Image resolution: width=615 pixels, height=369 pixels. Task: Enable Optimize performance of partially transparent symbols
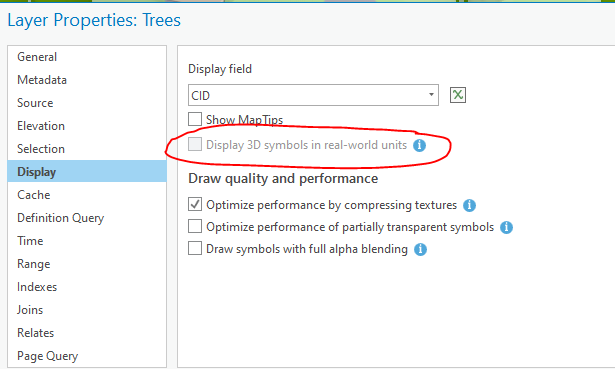tap(195, 226)
